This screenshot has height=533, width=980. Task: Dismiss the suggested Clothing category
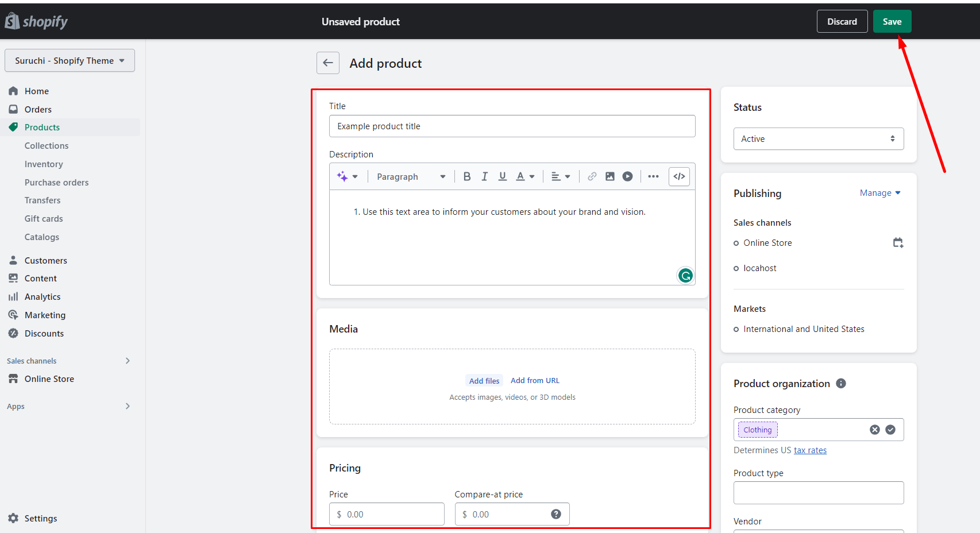[874, 430]
